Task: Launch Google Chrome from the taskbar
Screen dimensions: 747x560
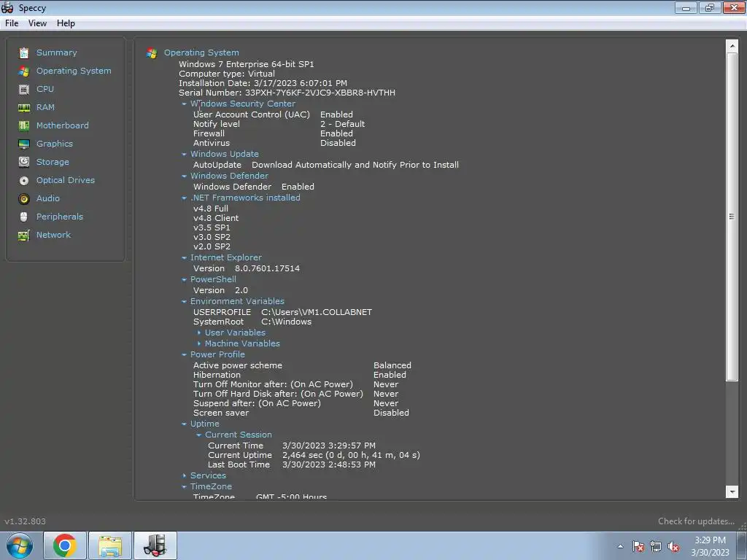Action: (x=65, y=545)
